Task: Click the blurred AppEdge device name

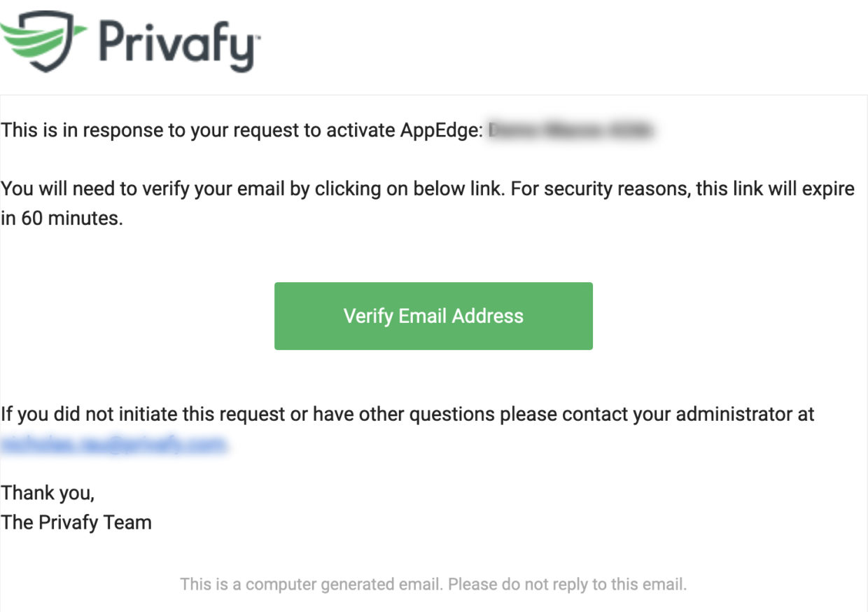Action: pyautogui.click(x=571, y=130)
